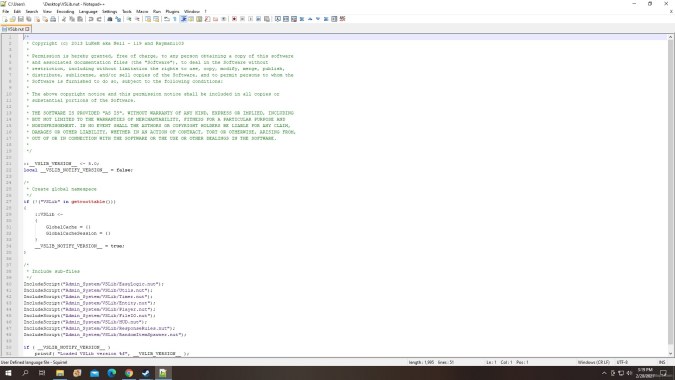Open the Tools menu
Image resolution: width=675 pixels, height=380 pixels.
(127, 12)
